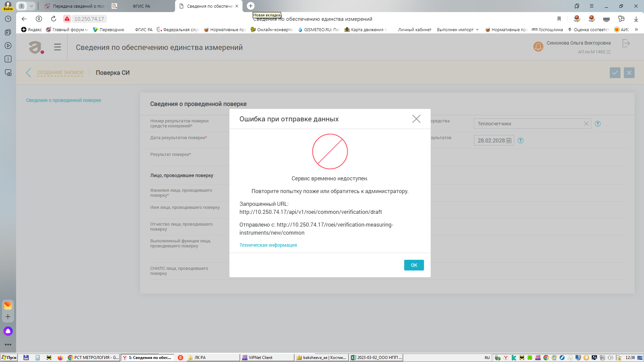Open the hamburger menu next to logo
This screenshot has width=644, height=362.
coord(58,47)
